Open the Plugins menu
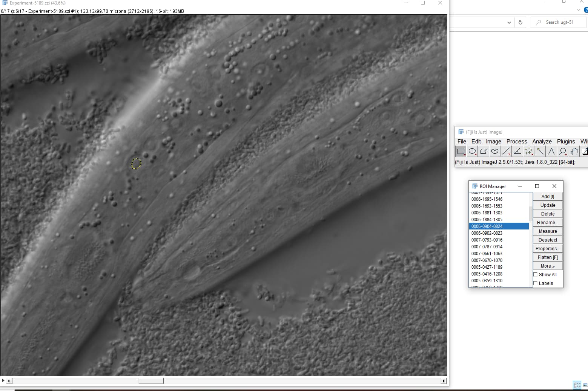The width and height of the screenshot is (588, 391). 566,141
